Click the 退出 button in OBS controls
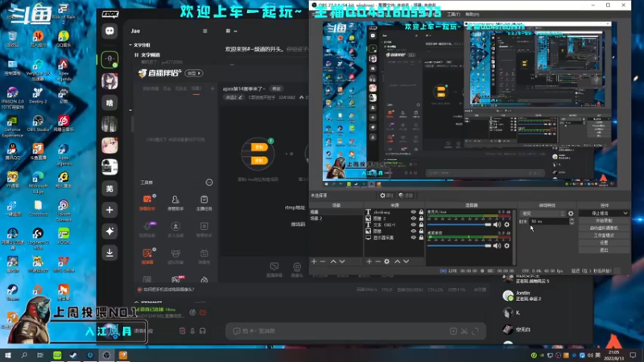644x362 pixels. [604, 250]
